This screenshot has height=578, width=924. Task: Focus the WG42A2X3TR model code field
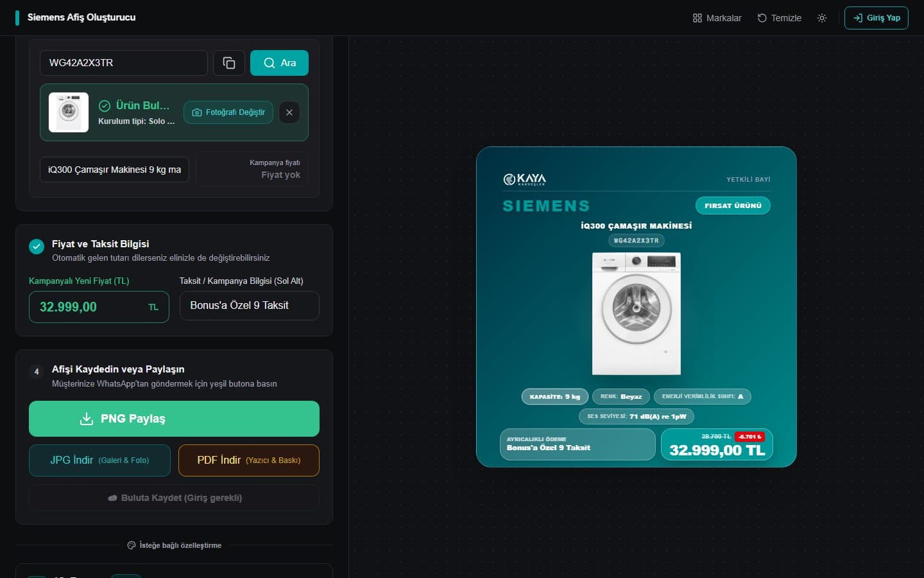[124, 63]
